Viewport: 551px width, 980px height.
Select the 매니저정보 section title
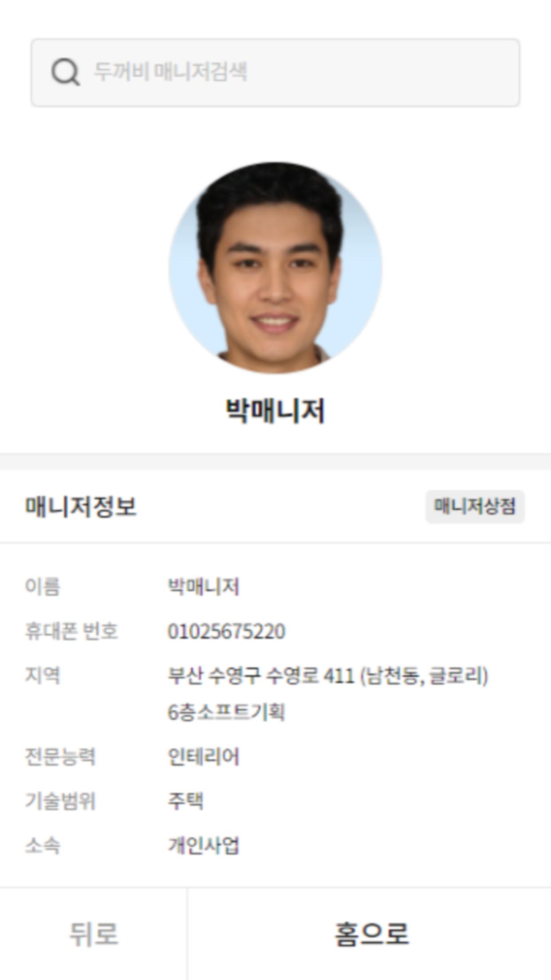(81, 506)
